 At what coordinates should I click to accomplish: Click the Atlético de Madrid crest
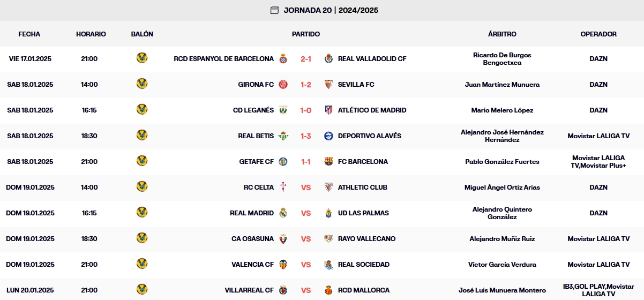(x=329, y=110)
